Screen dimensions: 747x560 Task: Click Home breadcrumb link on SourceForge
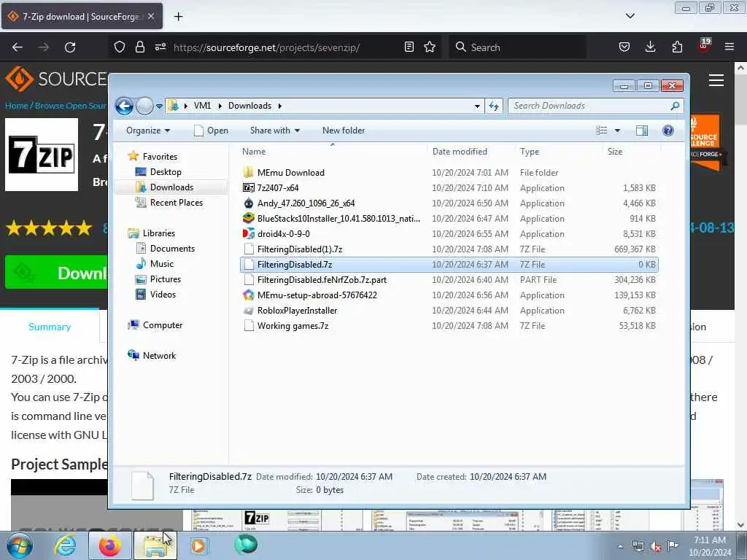click(x=16, y=106)
